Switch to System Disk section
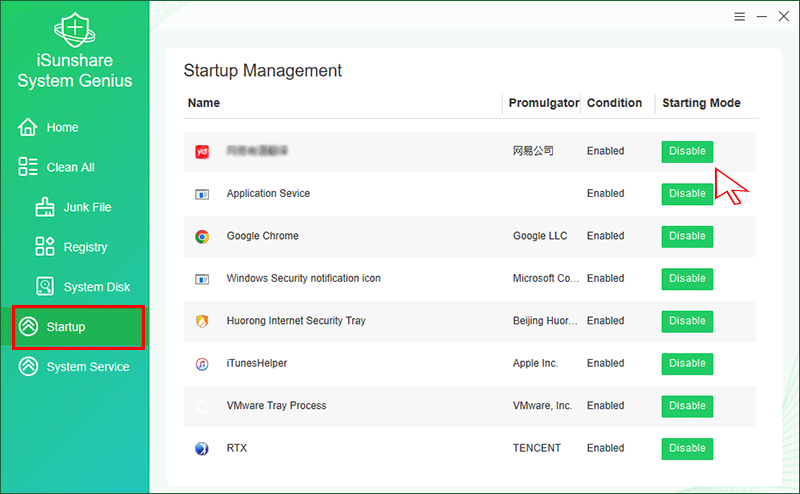Screen dimensions: 800x494 [x=96, y=287]
